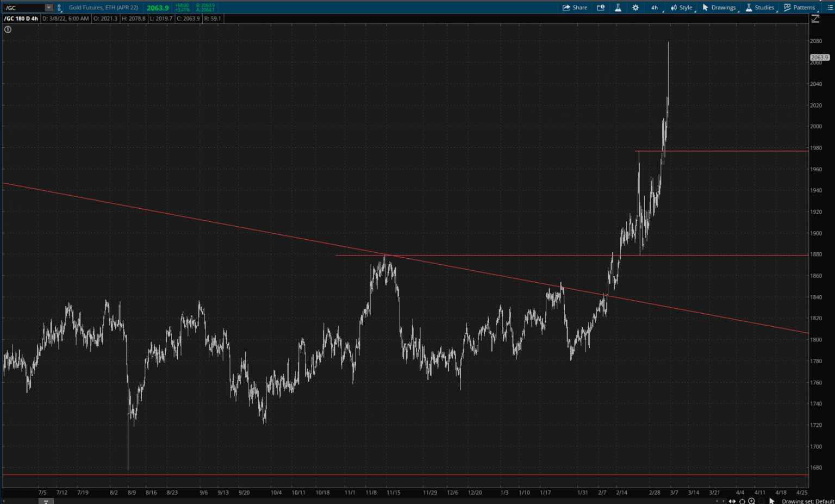Image resolution: width=835 pixels, height=504 pixels.
Task: Click the /GC symbol input field
Action: click(x=24, y=8)
